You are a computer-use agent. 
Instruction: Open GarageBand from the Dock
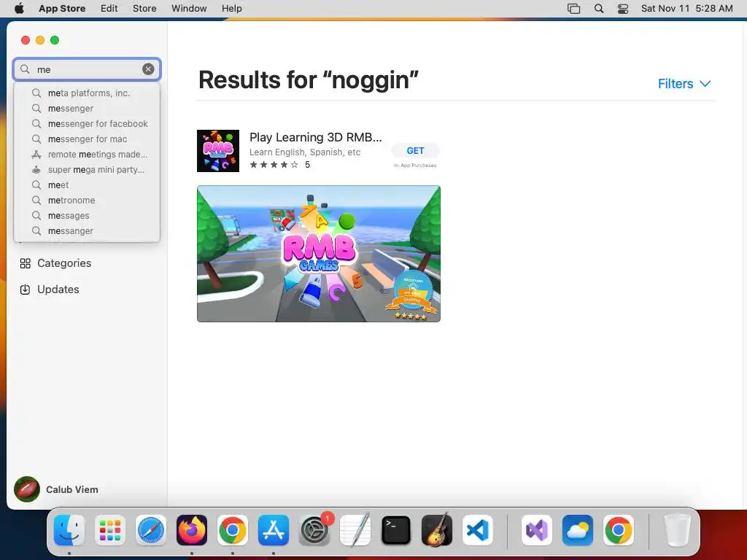437,530
